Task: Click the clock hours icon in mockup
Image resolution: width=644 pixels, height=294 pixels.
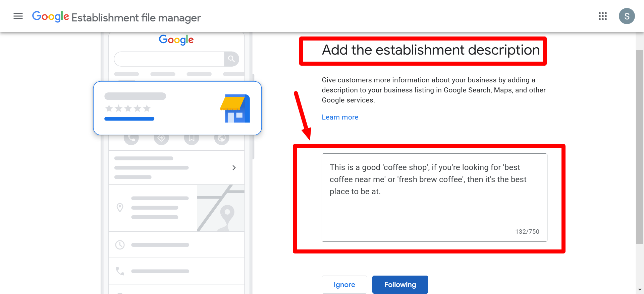Action: [x=120, y=245]
